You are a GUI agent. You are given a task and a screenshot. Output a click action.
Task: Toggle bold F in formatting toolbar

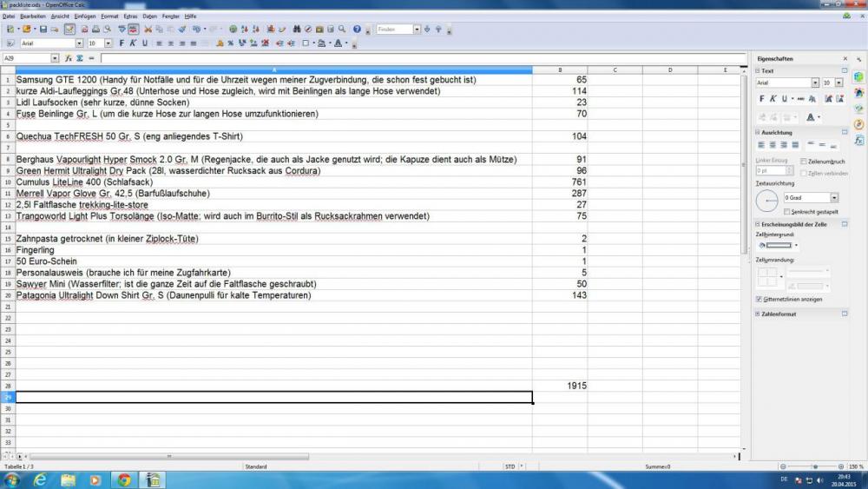pyautogui.click(x=122, y=43)
